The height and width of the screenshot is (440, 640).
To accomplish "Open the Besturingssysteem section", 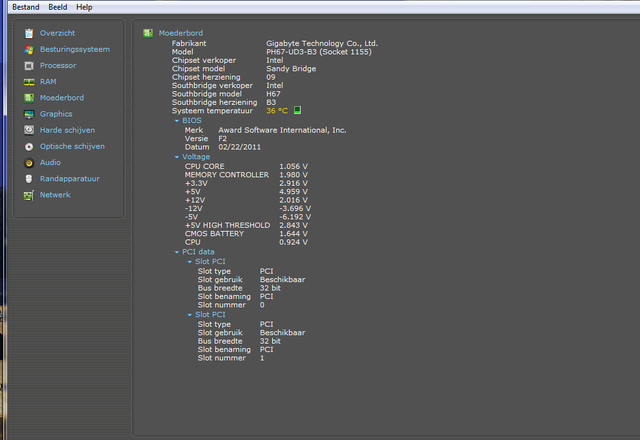I will pos(75,49).
